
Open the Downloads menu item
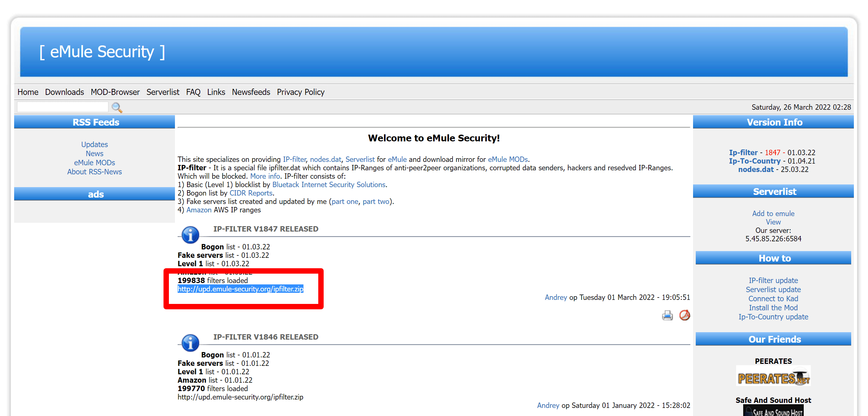point(64,92)
